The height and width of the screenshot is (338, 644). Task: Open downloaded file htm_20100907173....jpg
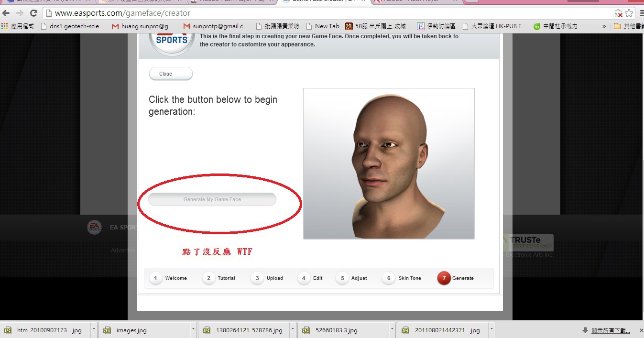pyautogui.click(x=46, y=330)
